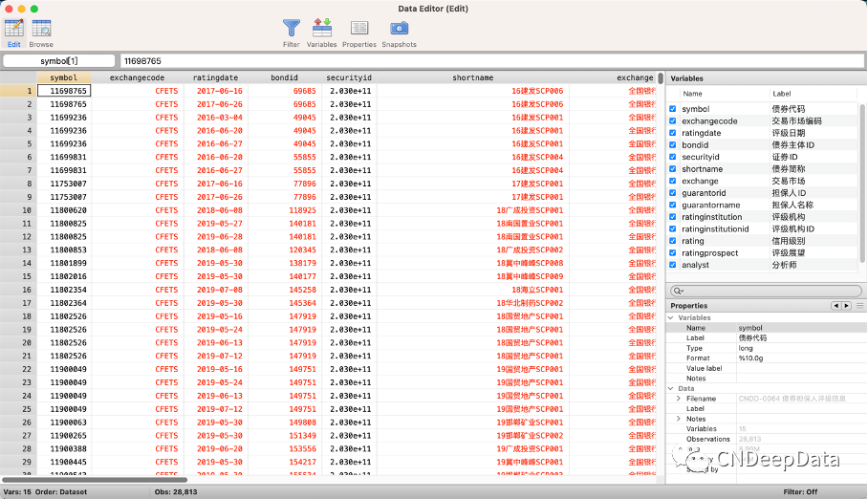Expand the Notes row under Data
Image resolution: width=868 pixels, height=499 pixels.
click(679, 419)
